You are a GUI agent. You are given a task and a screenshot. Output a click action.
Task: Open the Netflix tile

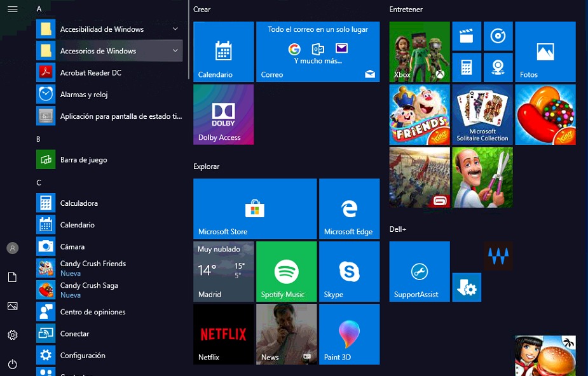[x=224, y=335]
